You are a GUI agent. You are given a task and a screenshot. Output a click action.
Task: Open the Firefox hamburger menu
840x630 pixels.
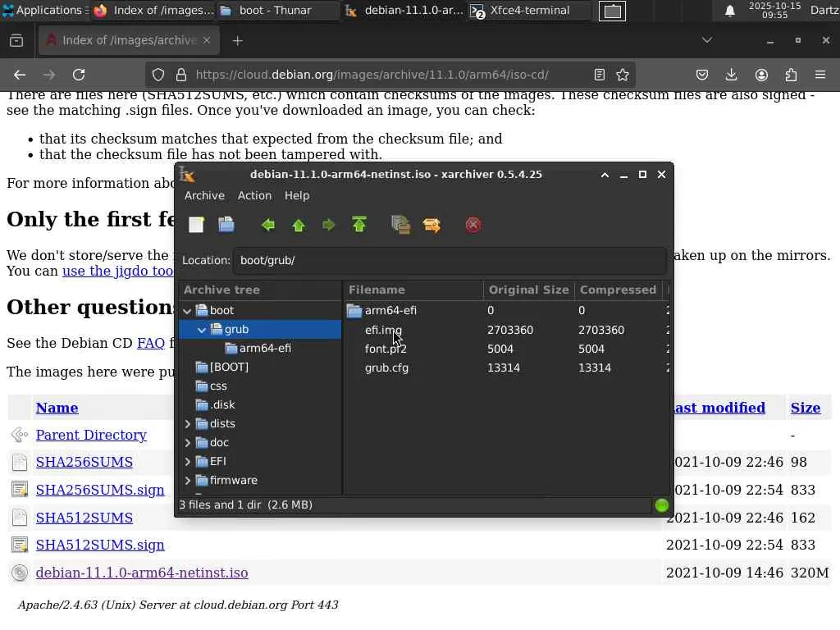(x=820, y=75)
